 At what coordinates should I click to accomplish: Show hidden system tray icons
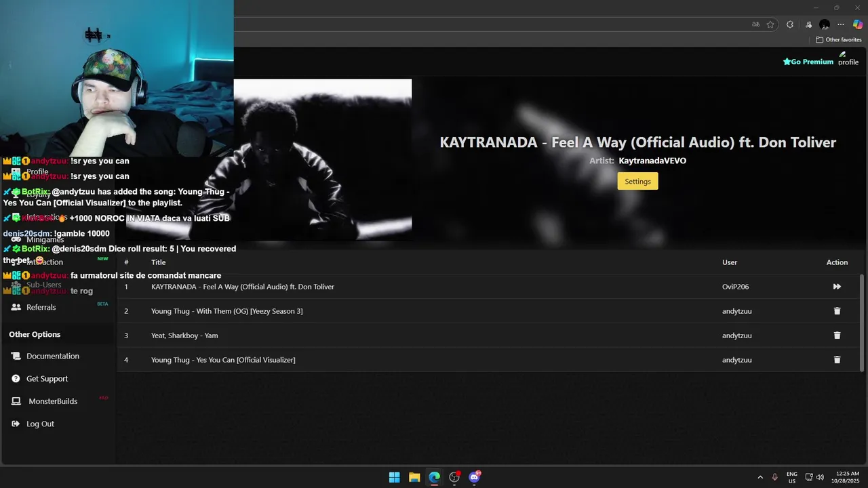point(760,477)
